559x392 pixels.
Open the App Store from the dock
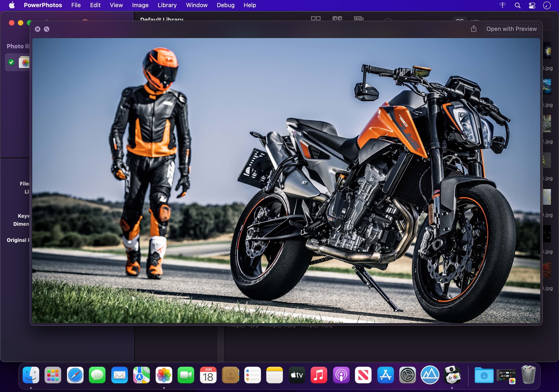click(385, 375)
